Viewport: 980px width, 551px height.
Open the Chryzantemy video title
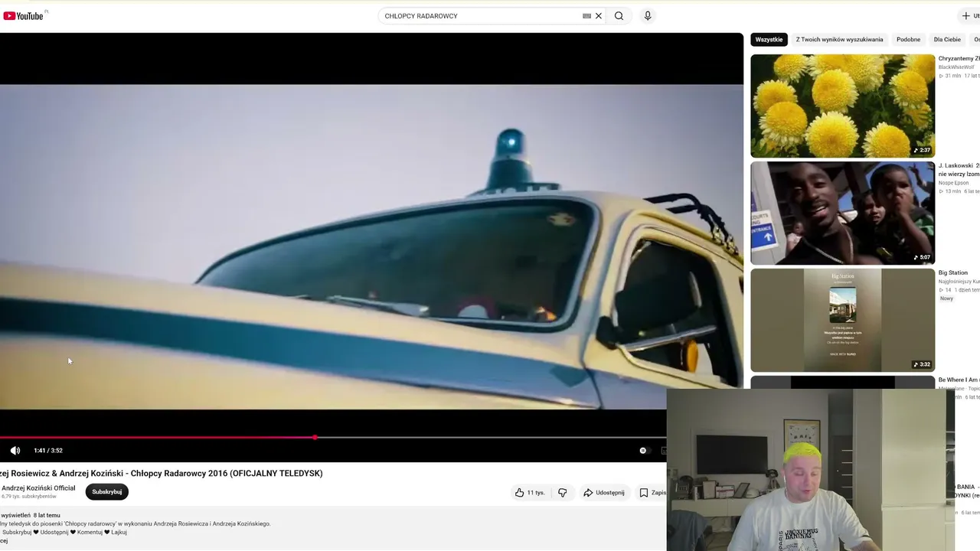(959, 58)
